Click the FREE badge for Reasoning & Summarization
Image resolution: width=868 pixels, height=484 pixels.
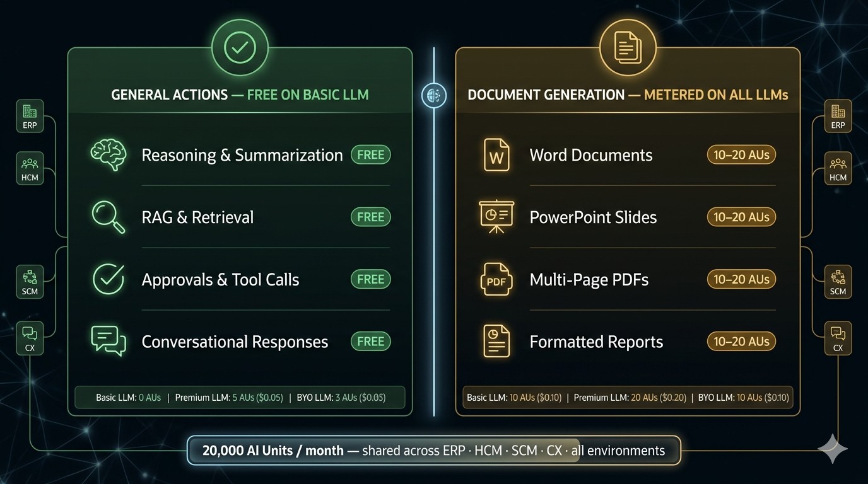[371, 155]
